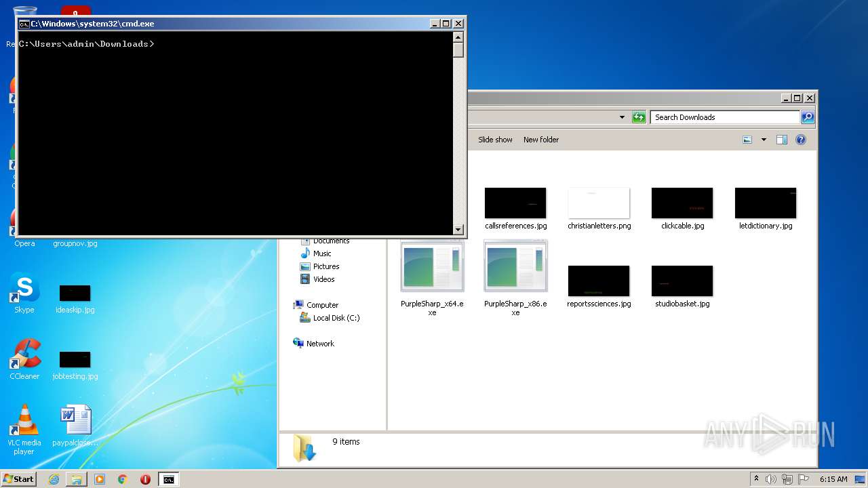Click the Downloads folder icon in details pane

click(304, 449)
